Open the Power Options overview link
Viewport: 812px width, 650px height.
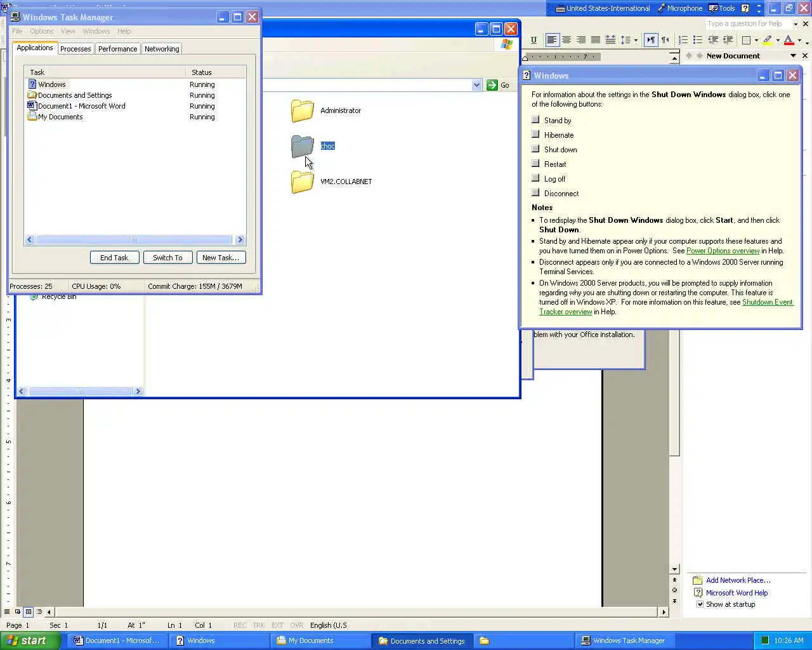point(723,251)
